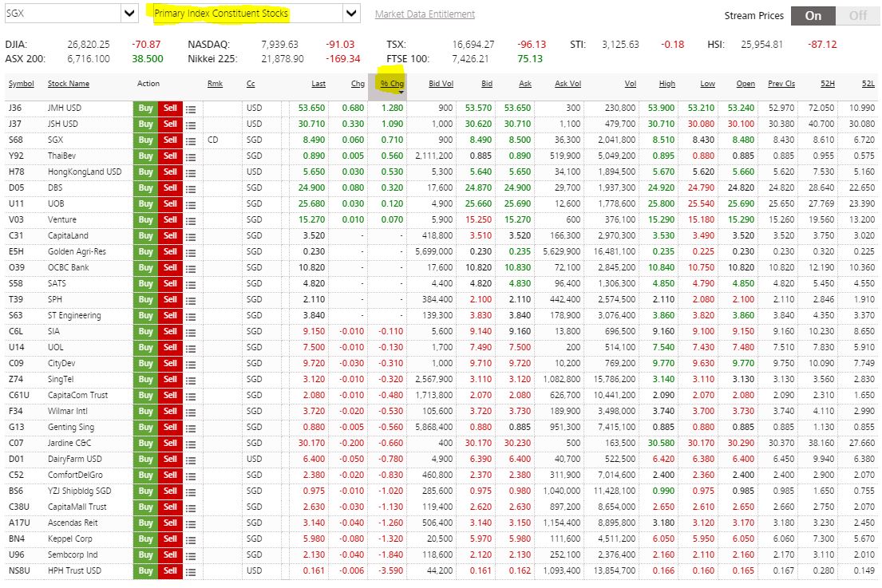Open the list menu icon for DBS
The image size is (882, 588).
click(191, 188)
